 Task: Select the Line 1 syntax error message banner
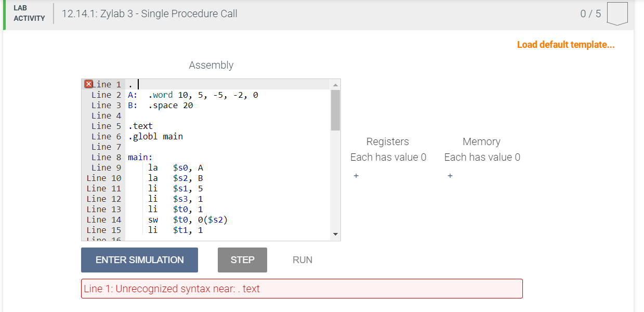coord(301,288)
